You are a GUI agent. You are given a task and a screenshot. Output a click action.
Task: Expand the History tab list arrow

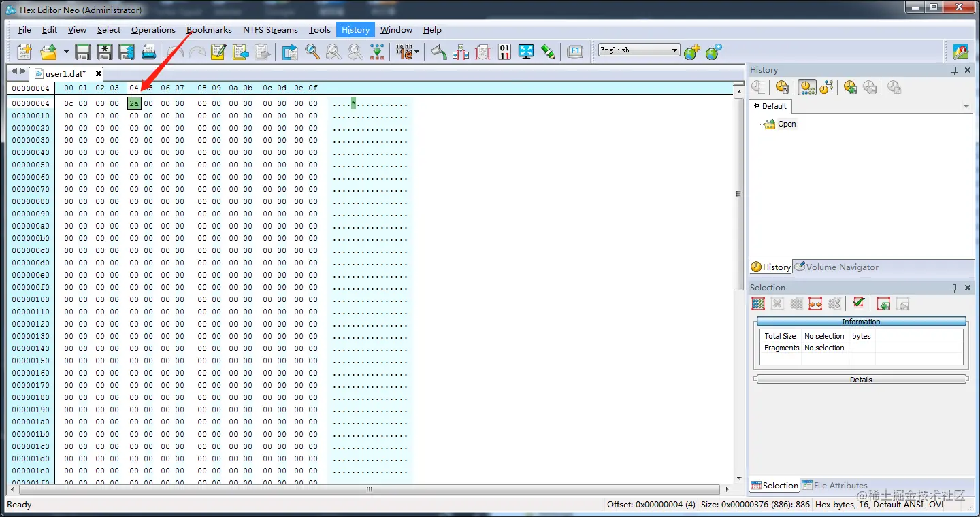[x=966, y=107]
